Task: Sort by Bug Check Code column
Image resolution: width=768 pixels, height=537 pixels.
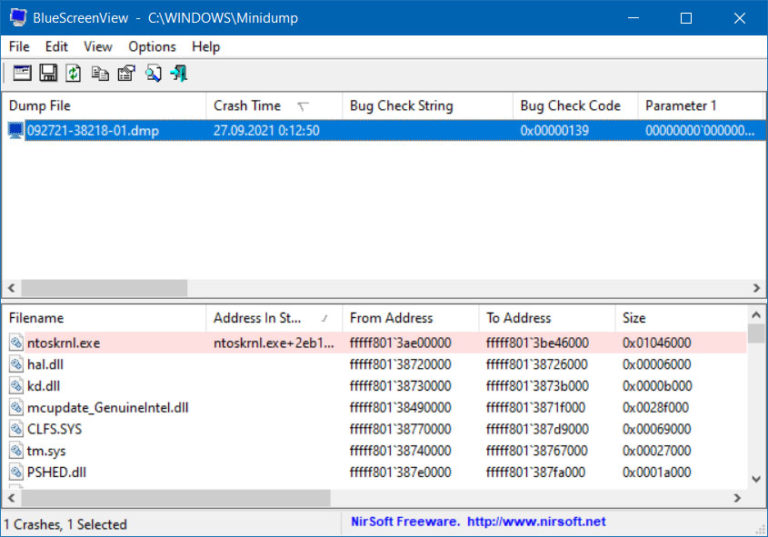Action: pyautogui.click(x=570, y=106)
